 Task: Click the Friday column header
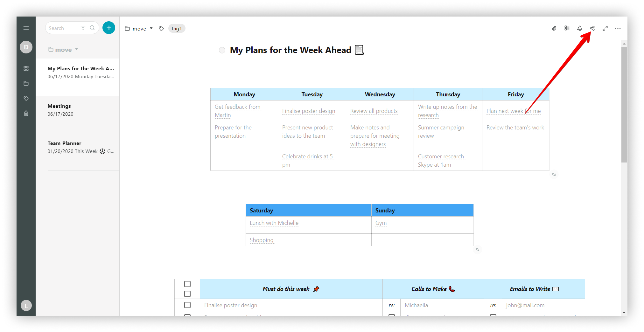(516, 94)
